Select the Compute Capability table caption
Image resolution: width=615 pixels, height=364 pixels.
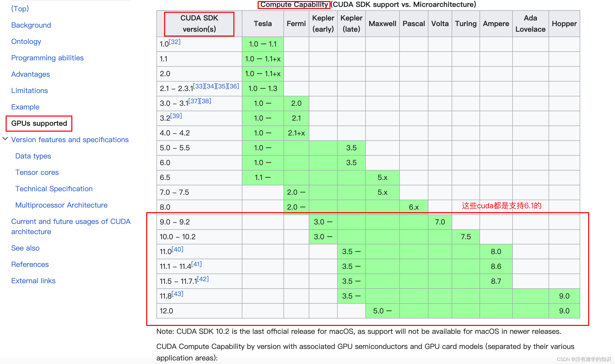[x=368, y=5]
